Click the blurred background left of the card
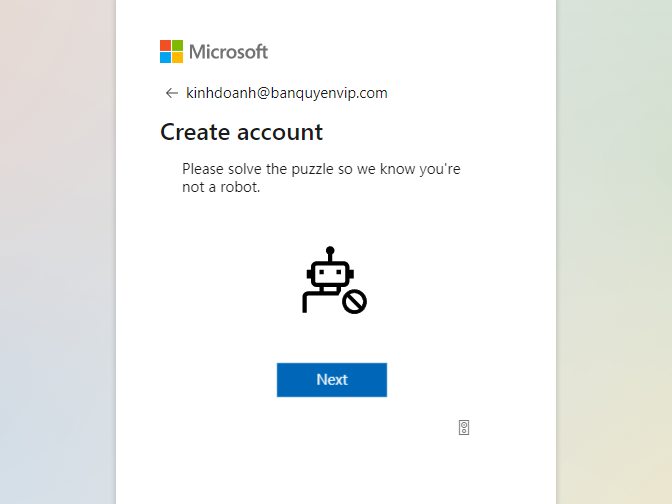Viewport: 672px width, 504px height. (57, 250)
